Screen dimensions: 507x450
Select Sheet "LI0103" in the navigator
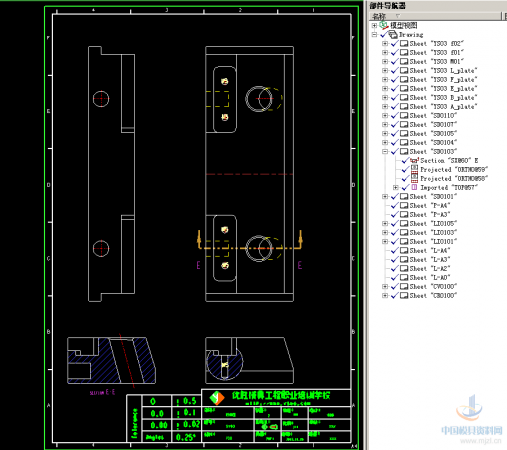(433, 232)
